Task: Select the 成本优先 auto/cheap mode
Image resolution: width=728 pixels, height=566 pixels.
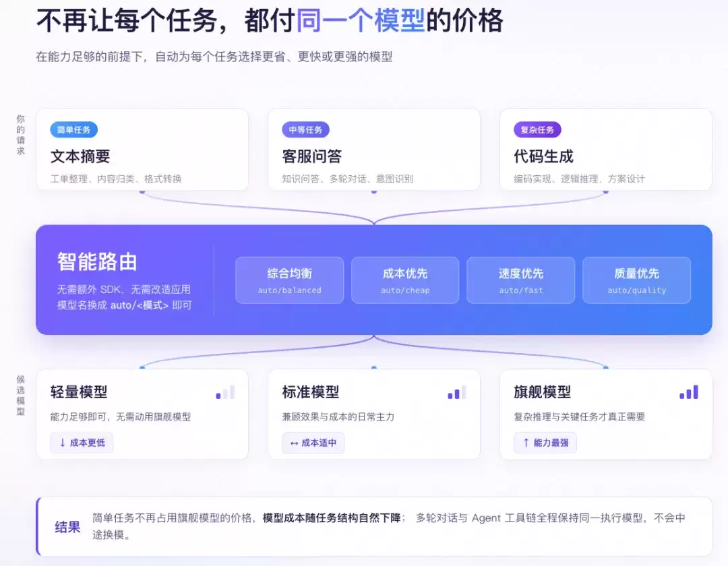Action: pyautogui.click(x=405, y=280)
